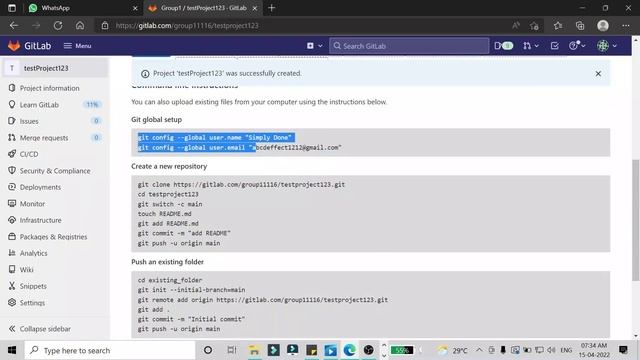Viewport: 640px width, 360px height.
Task: Click the Windows Start button
Action: pos(12,350)
